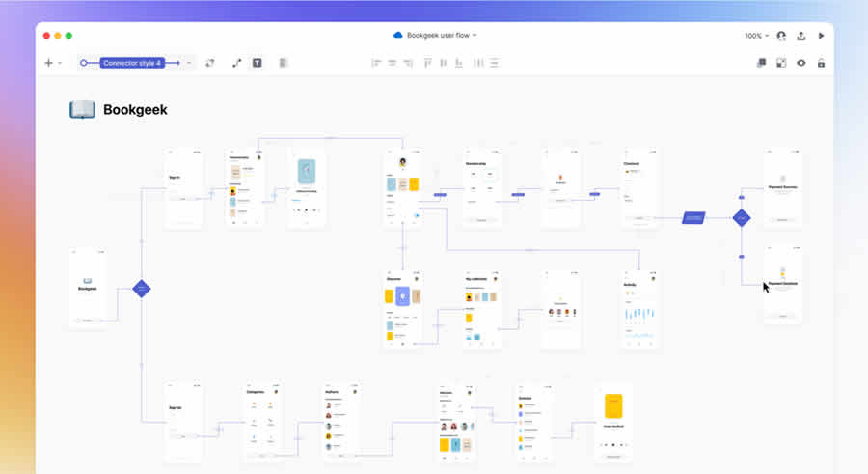Click the blue diamond decision node near Bookgeek screen

point(142,288)
